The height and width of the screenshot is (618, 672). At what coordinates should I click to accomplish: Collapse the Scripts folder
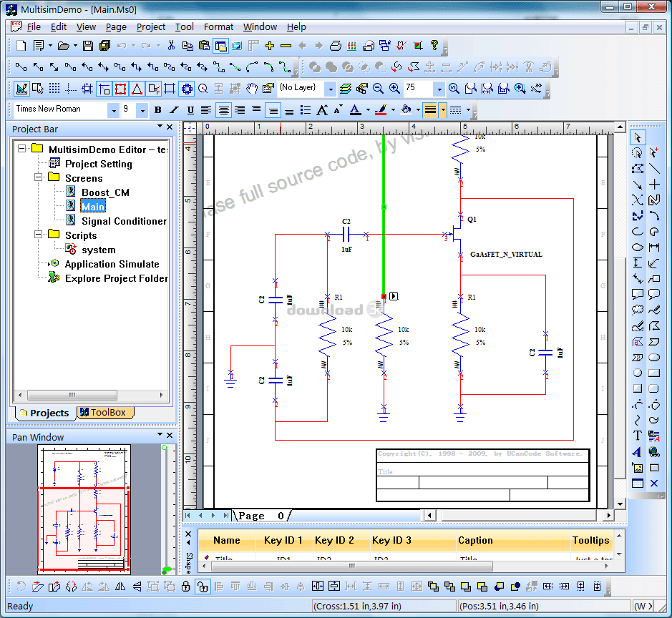tap(38, 235)
